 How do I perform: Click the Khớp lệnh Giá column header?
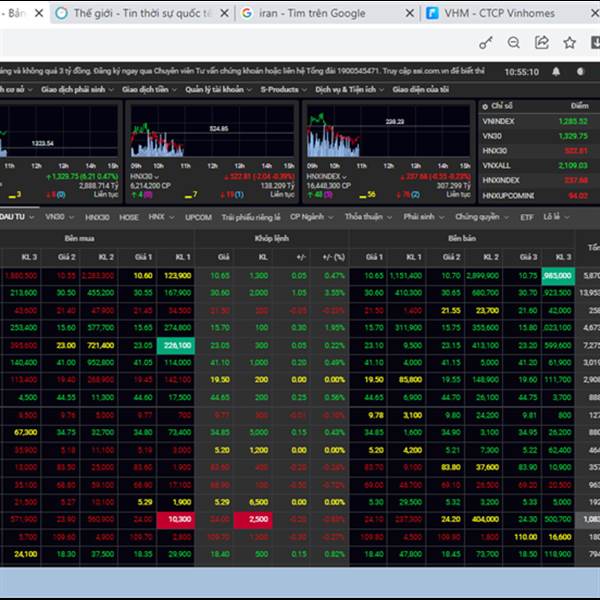pyautogui.click(x=223, y=257)
